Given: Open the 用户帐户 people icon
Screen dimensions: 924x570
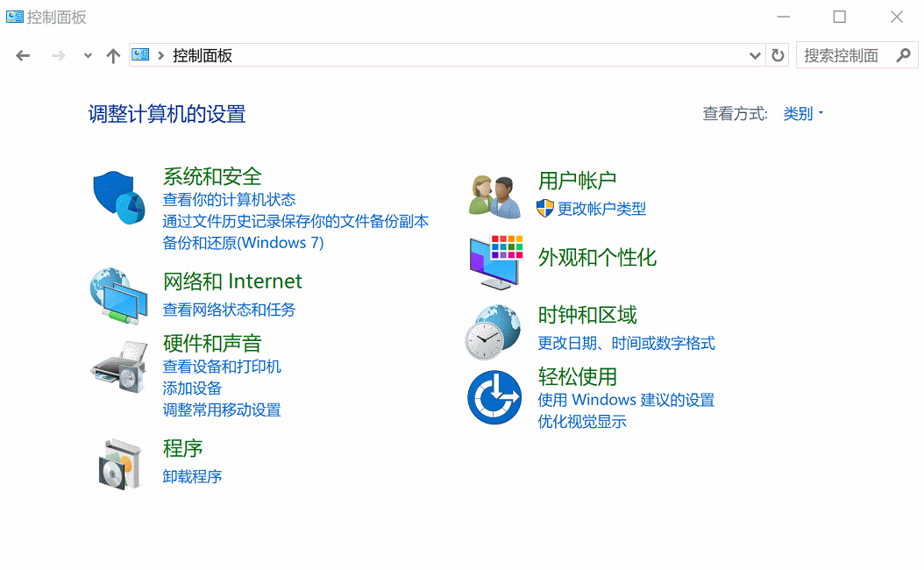Looking at the screenshot, I should click(x=494, y=196).
